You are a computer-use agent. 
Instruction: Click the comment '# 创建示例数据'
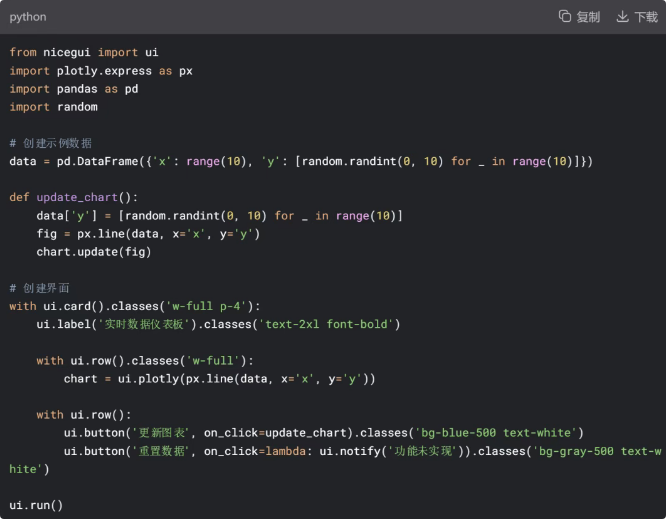pos(51,143)
